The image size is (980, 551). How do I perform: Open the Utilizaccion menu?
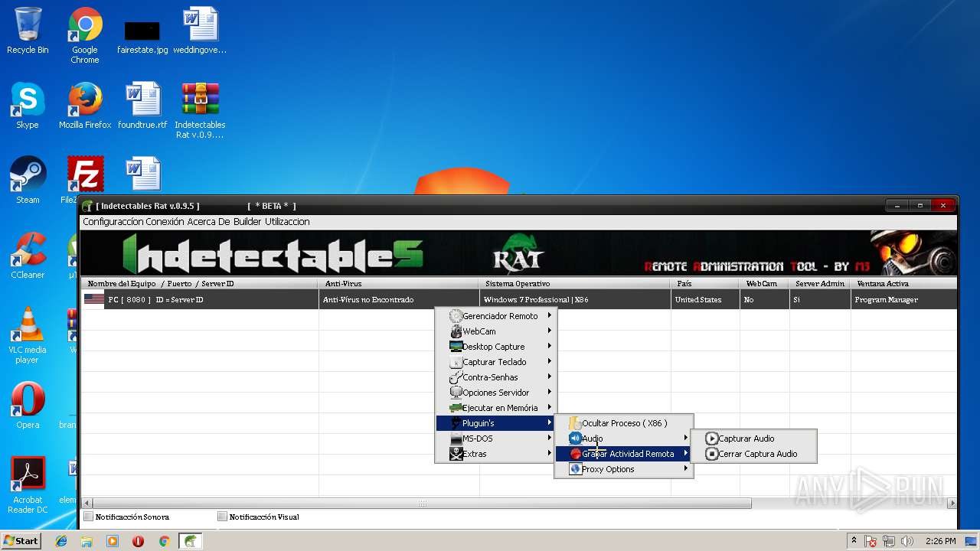[287, 222]
